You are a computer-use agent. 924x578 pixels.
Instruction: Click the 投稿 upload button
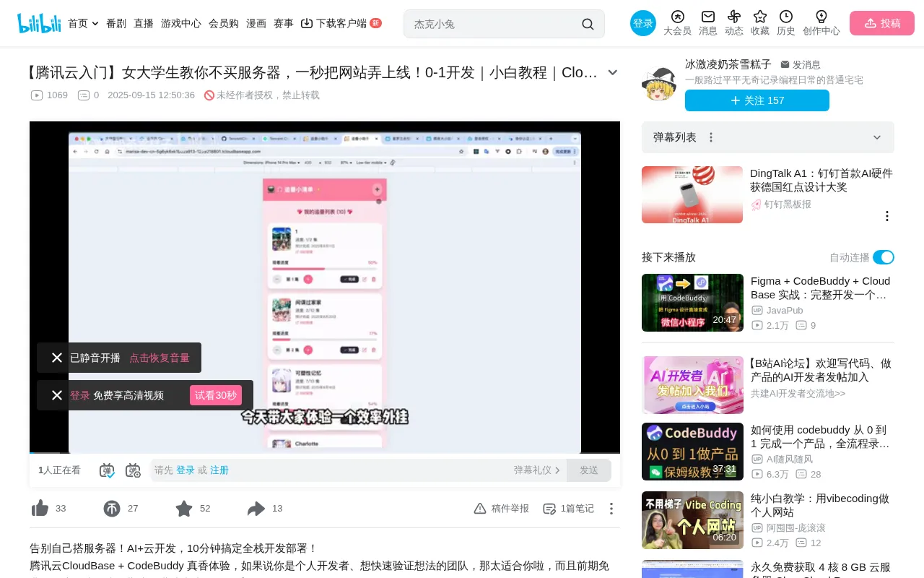tap(882, 23)
